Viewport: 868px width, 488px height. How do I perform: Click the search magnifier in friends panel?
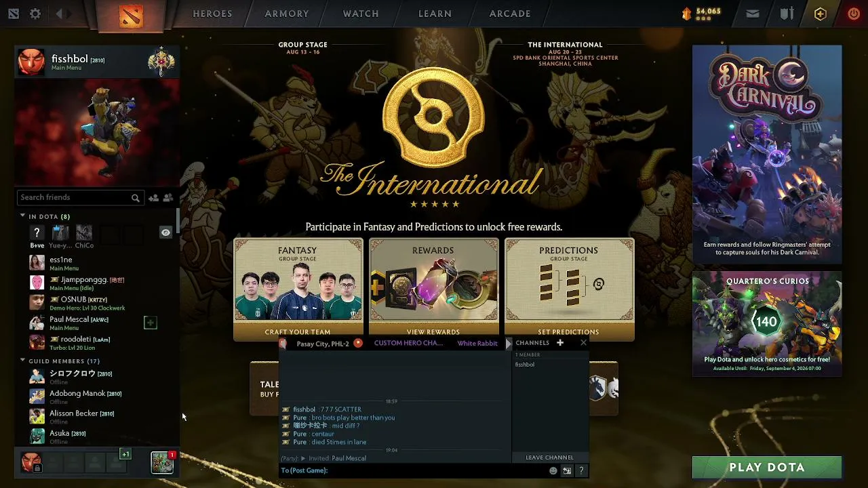pyautogui.click(x=136, y=198)
